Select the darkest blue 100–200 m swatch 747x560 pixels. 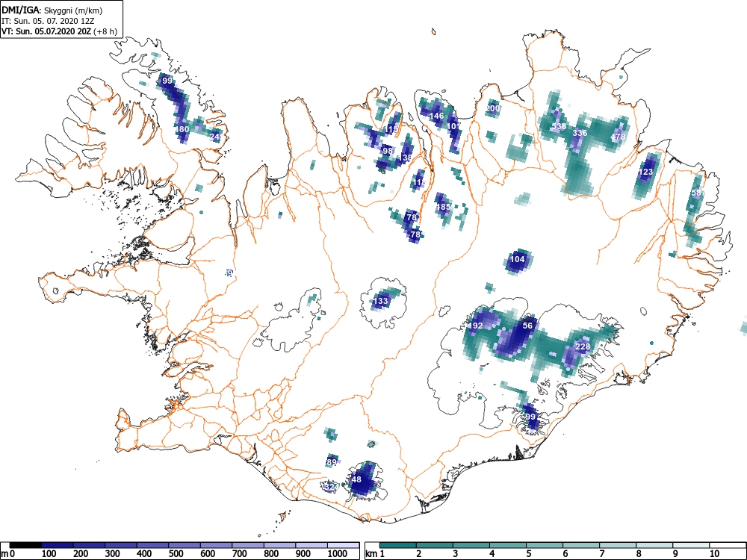pos(58,545)
